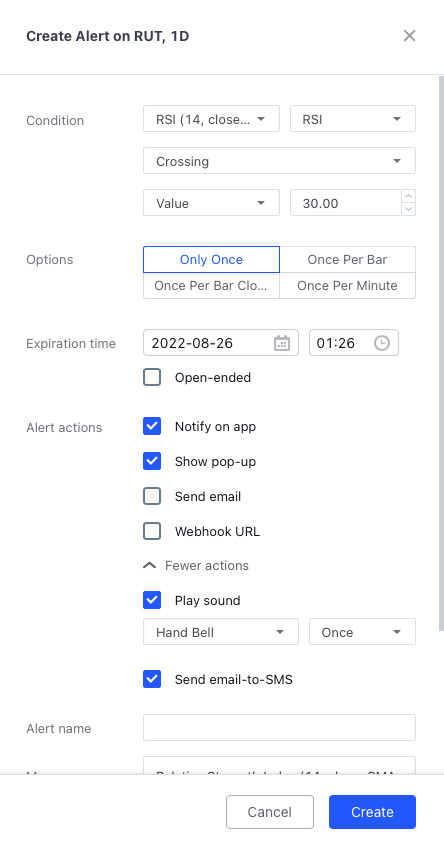The width and height of the screenshot is (444, 867).
Task: Open the Hand Bell sound dropdown
Action: pyautogui.click(x=221, y=632)
